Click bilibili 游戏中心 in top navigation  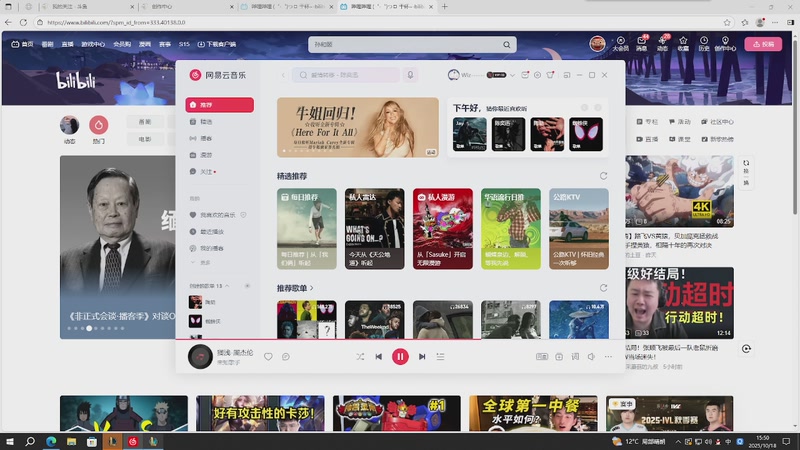tap(93, 44)
